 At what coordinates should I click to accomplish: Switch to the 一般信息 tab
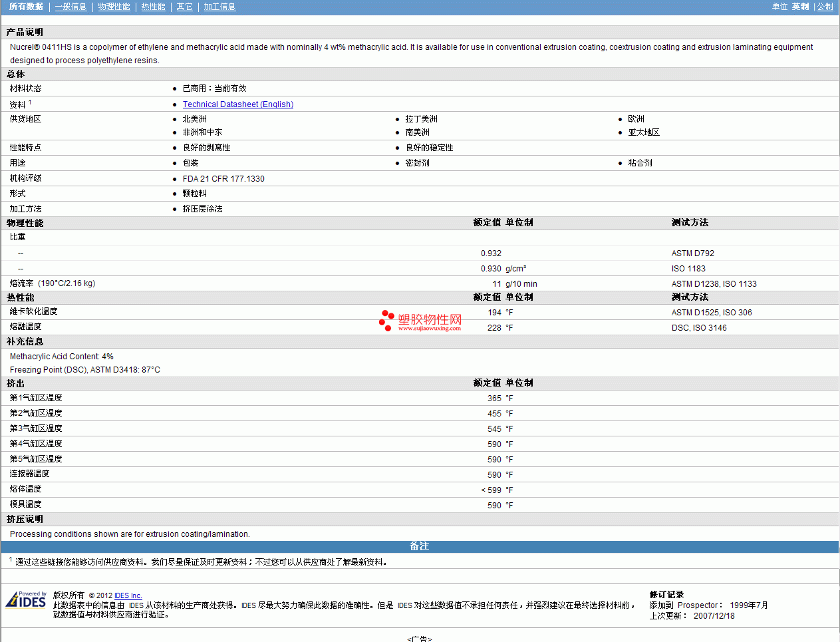pos(71,7)
